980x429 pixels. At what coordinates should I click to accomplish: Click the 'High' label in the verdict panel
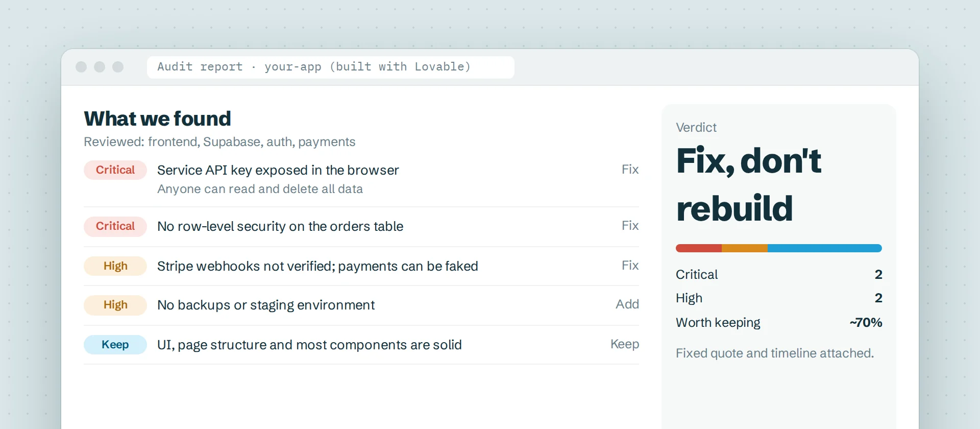coord(689,298)
